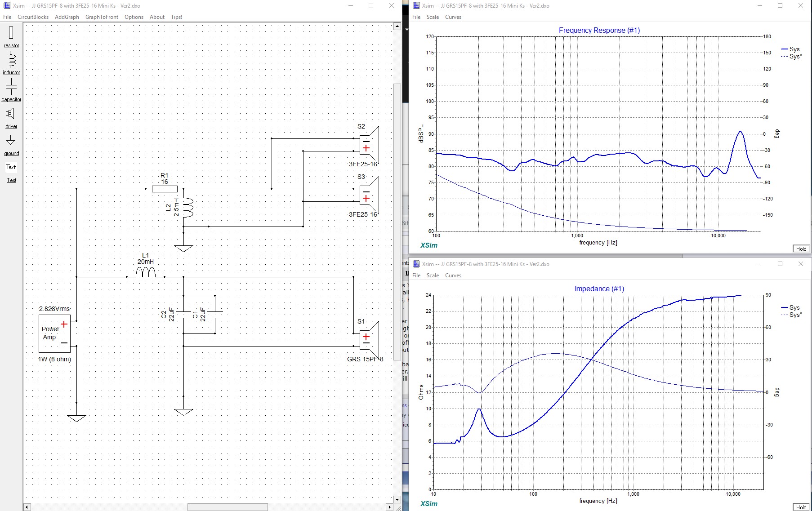Click the Power Amp block

[54, 333]
